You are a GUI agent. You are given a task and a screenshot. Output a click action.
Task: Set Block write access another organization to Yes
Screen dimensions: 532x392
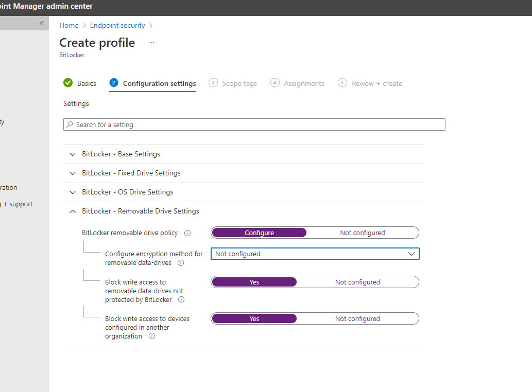coord(254,319)
